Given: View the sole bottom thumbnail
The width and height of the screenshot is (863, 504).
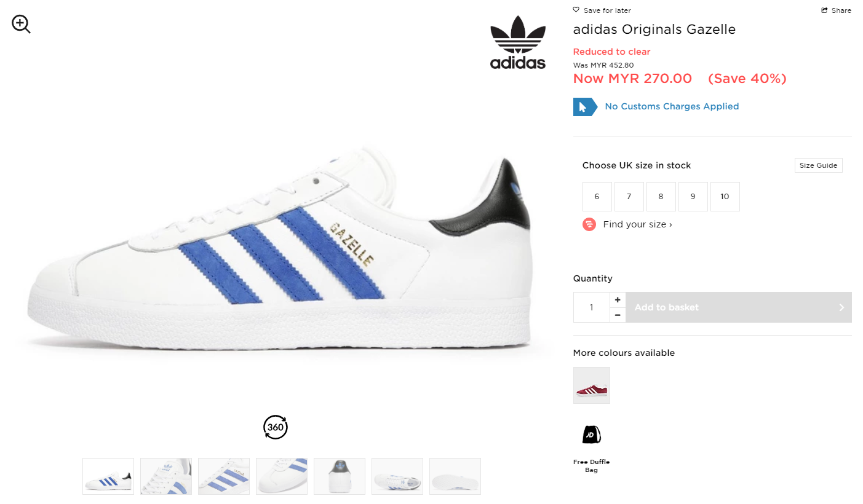Looking at the screenshot, I should tap(455, 476).
